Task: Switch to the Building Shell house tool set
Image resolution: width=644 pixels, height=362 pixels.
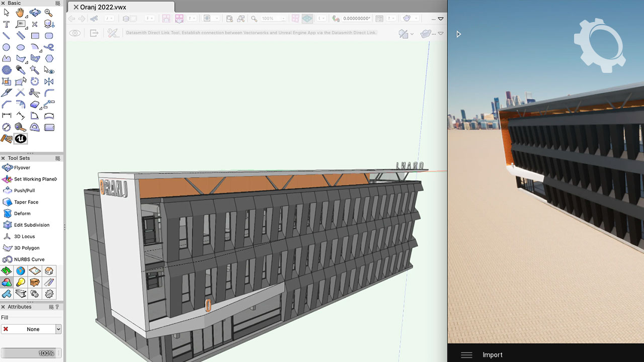Action: (x=49, y=271)
